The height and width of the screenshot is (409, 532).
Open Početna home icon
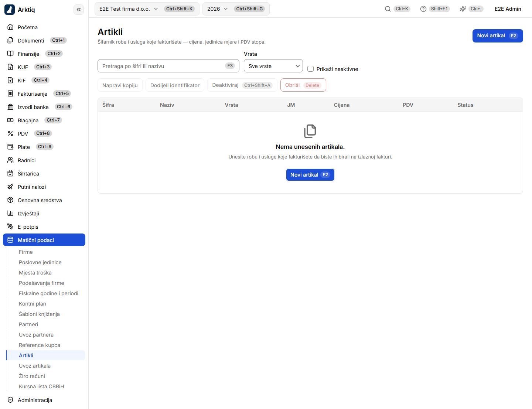click(x=10, y=27)
